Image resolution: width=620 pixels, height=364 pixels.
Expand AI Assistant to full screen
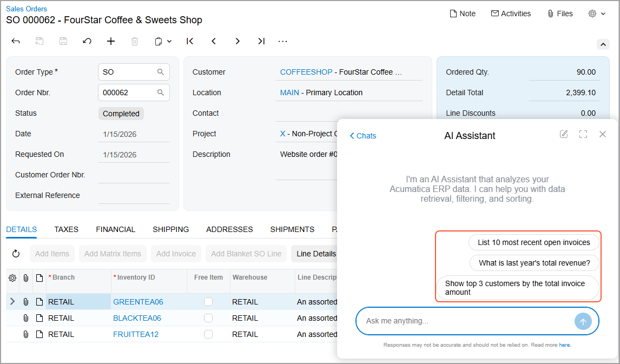[x=583, y=134]
